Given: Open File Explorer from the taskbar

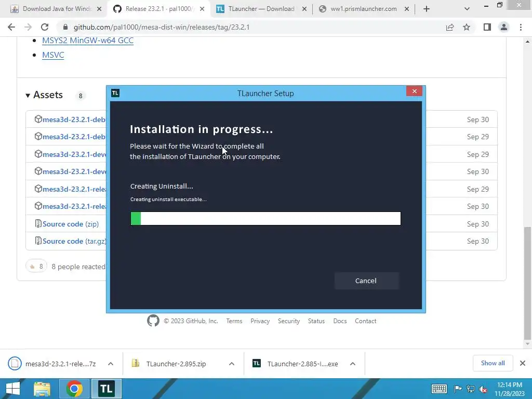Looking at the screenshot, I should 42,389.
